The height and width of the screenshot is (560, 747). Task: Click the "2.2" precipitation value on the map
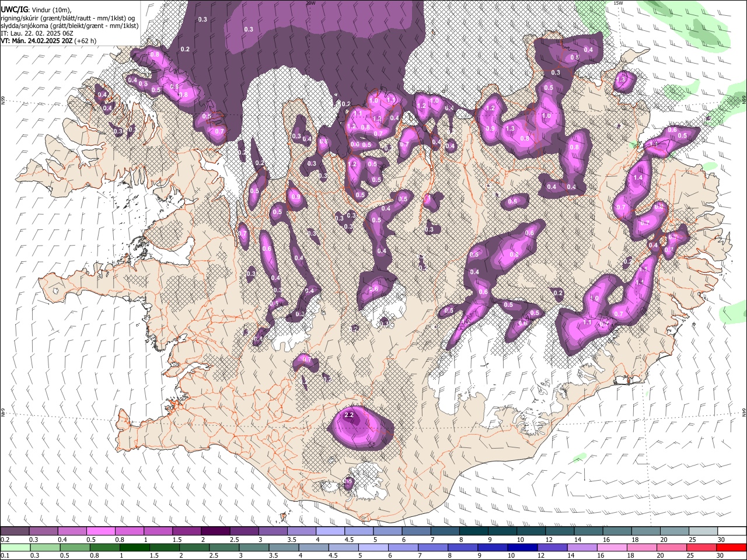[350, 415]
